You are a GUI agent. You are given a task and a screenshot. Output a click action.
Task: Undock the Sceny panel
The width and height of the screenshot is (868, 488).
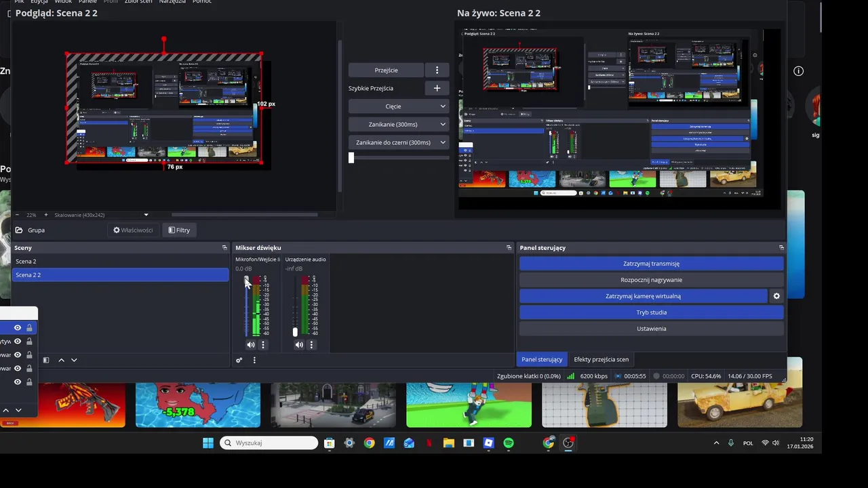224,248
